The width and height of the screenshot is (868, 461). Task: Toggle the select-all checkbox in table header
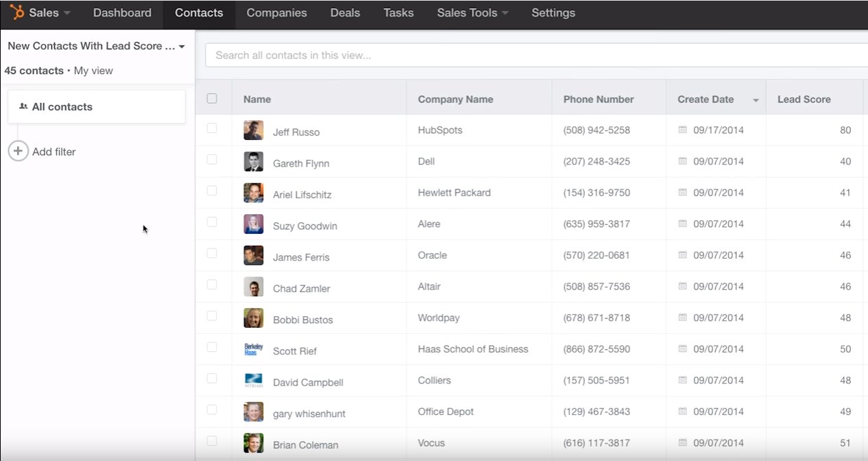[x=212, y=99]
